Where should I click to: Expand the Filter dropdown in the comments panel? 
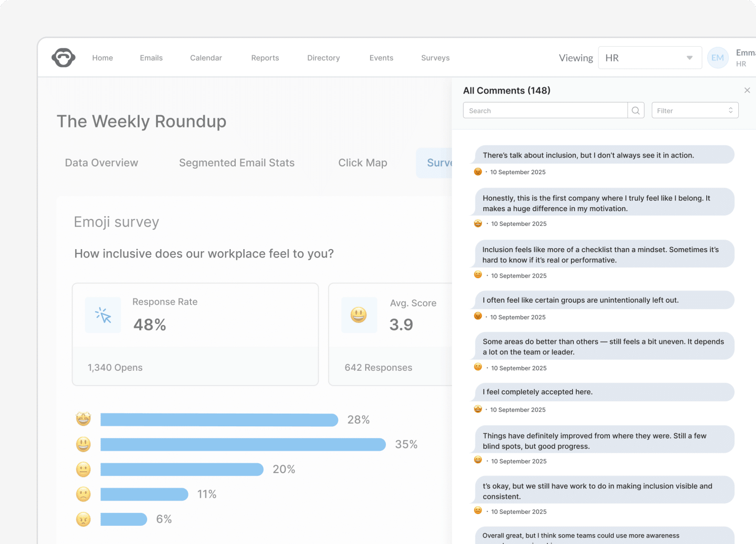[694, 110]
